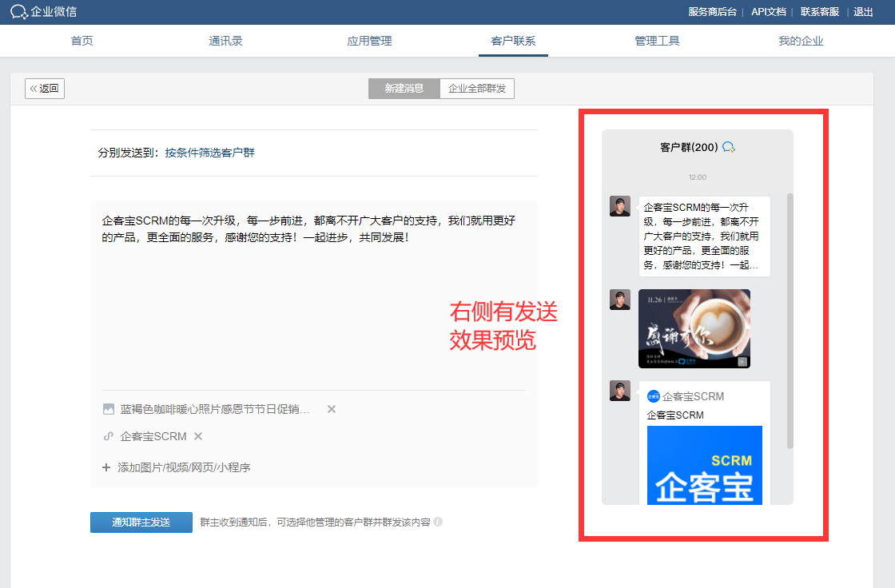The image size is (895, 588).
Task: Click the 企客宝SCRM link card preview
Action: click(x=704, y=443)
